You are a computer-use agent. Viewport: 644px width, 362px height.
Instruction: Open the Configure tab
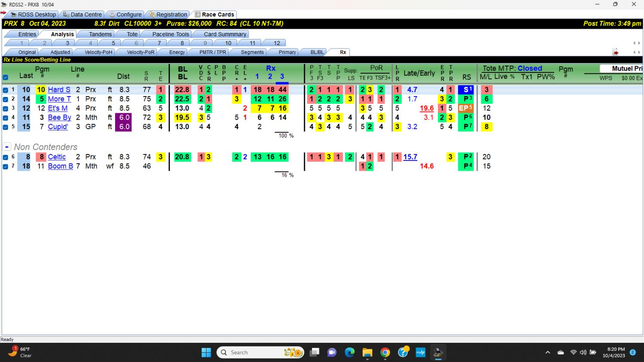125,14
